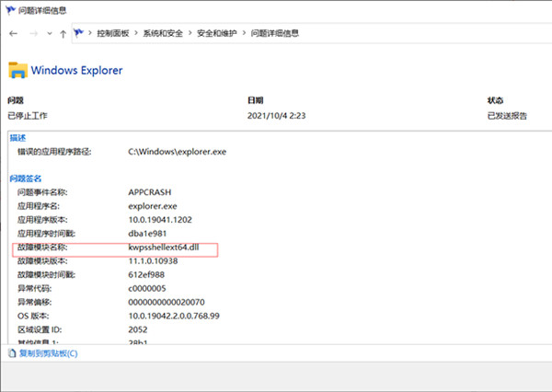Select version 10.0.19041.1202
This screenshot has width=552, height=392.
pyautogui.click(x=160, y=220)
